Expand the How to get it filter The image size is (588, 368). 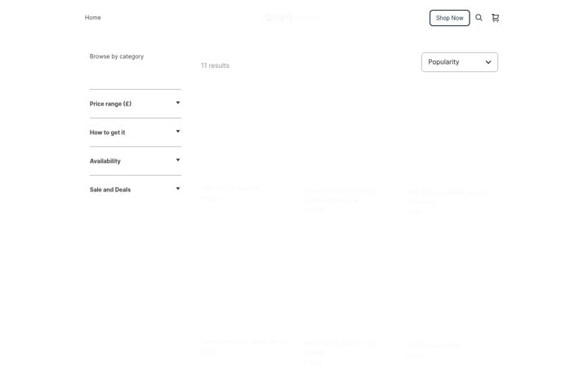pos(136,132)
